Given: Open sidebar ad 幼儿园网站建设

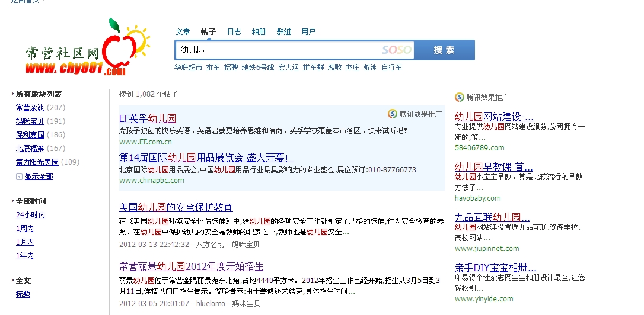Looking at the screenshot, I should pyautogui.click(x=494, y=116).
